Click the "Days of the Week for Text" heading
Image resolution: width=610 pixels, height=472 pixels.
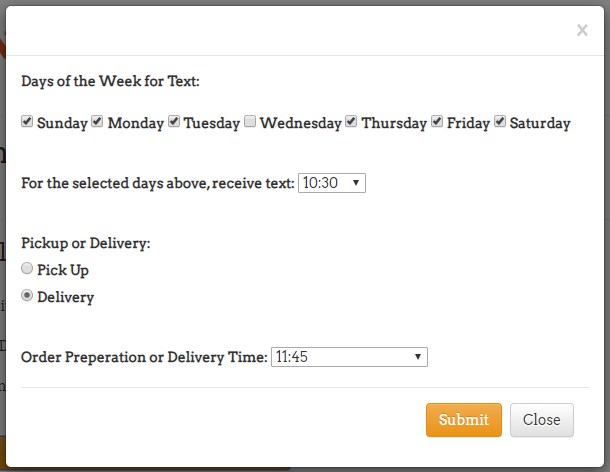[x=110, y=82]
